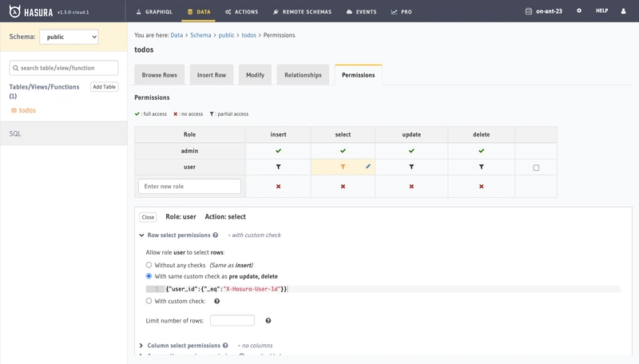The image size is (639, 364).
Task: Click help icon beside Row select permissions
Action: click(215, 235)
